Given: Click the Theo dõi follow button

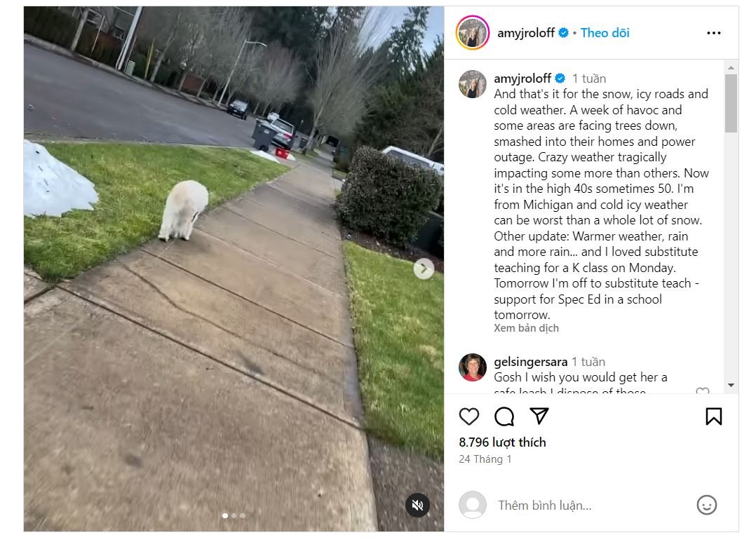Looking at the screenshot, I should pyautogui.click(x=605, y=33).
